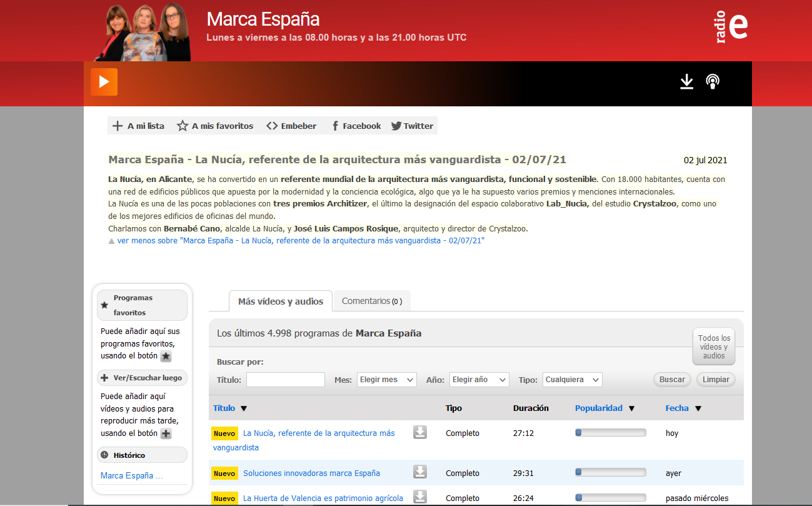Click the 'pasado miércoles' date cell

[697, 498]
